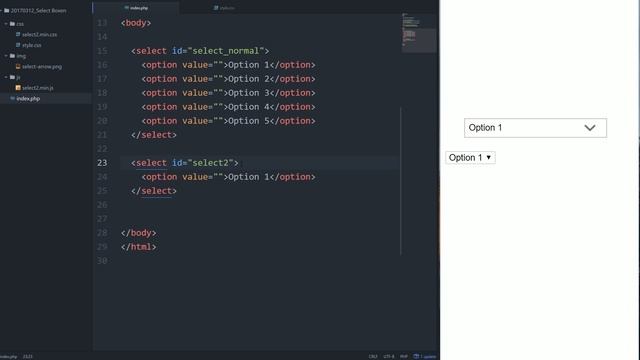Click the select2.min.css file icon
640x360 pixels.
click(x=18, y=35)
